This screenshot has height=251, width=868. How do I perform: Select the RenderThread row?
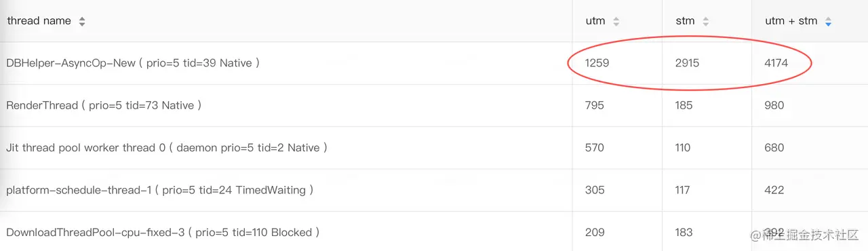pyautogui.click(x=434, y=105)
